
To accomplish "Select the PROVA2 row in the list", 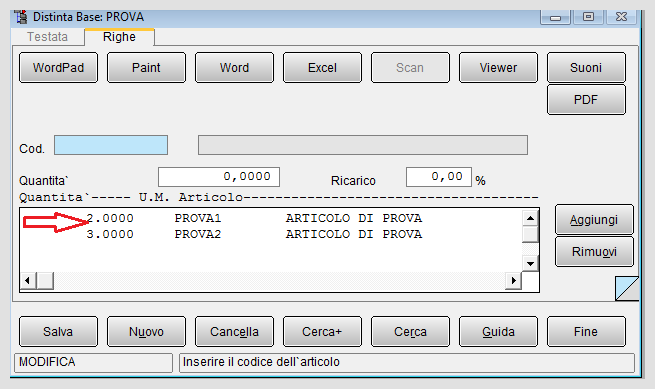I will (x=271, y=234).
